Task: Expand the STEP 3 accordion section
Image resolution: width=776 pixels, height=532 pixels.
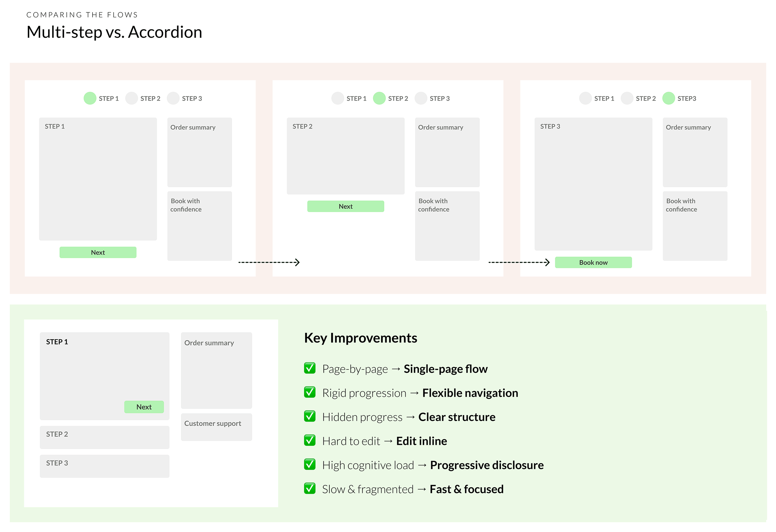Action: (105, 466)
